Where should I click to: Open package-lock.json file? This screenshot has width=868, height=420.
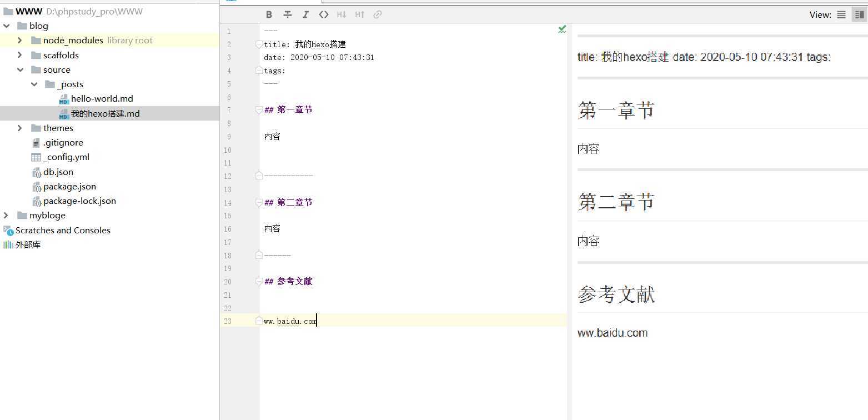pyautogui.click(x=79, y=201)
